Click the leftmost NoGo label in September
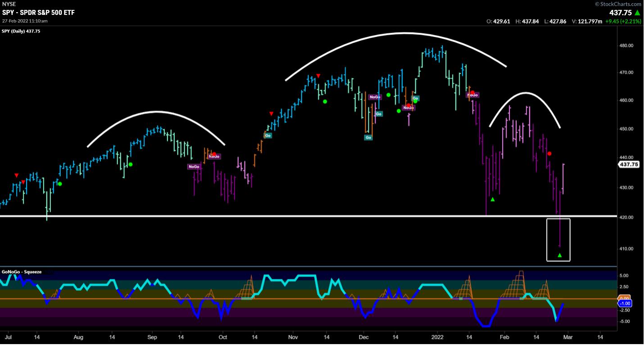The height and width of the screenshot is (345, 644). [194, 166]
